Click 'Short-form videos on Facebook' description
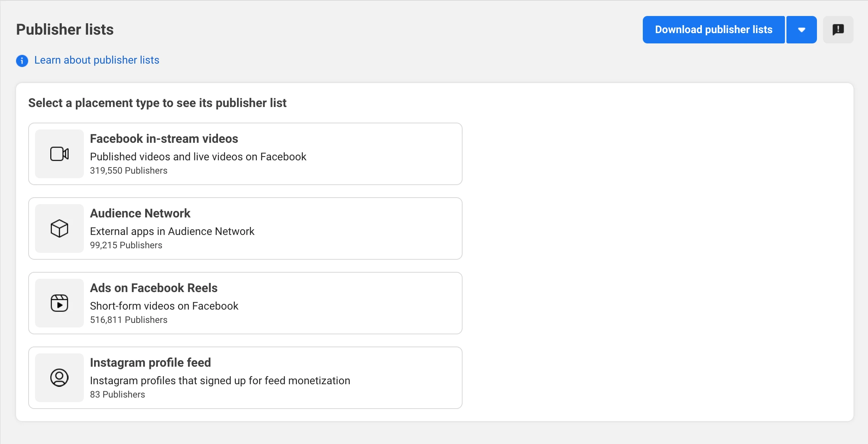Image resolution: width=868 pixels, height=444 pixels. point(164,306)
